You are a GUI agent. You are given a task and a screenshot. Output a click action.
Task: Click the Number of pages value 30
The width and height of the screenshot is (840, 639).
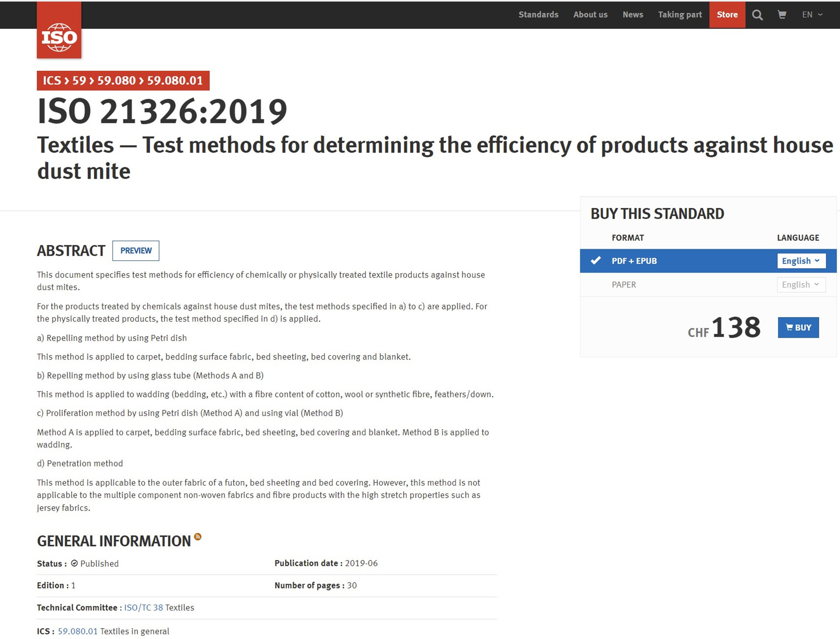point(352,585)
